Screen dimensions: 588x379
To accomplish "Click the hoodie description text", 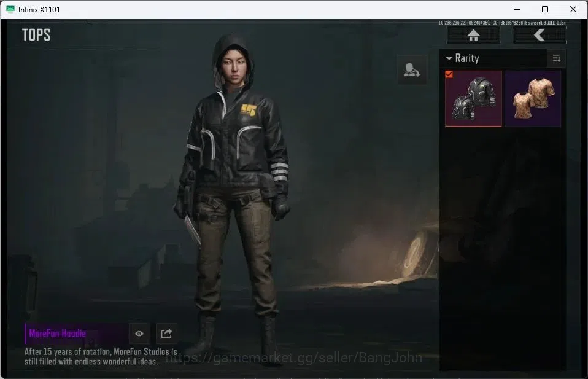I will (x=101, y=356).
